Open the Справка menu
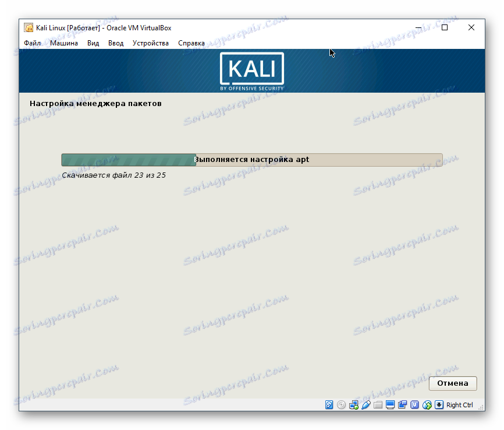This screenshot has width=504, height=430. 191,43
